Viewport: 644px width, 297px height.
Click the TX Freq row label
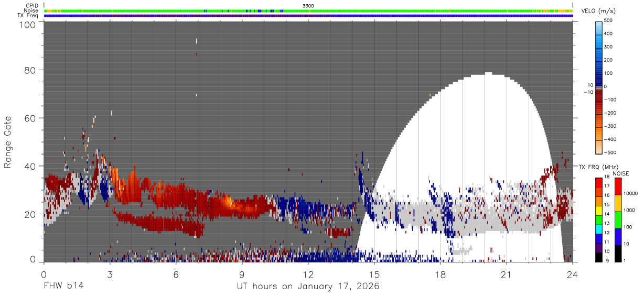tap(28, 16)
